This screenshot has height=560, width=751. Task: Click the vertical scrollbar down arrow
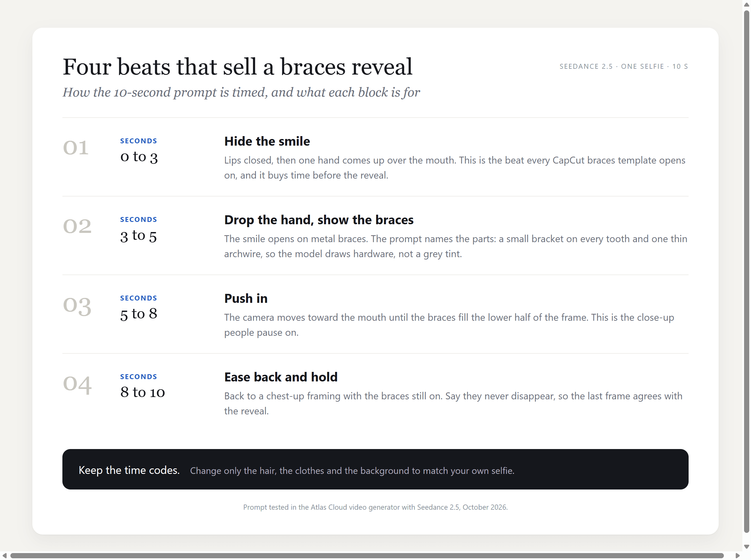coord(747,547)
